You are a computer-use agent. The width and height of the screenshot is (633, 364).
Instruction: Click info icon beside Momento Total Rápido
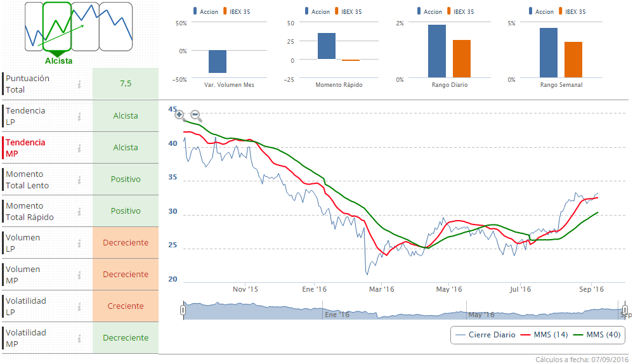click(80, 211)
